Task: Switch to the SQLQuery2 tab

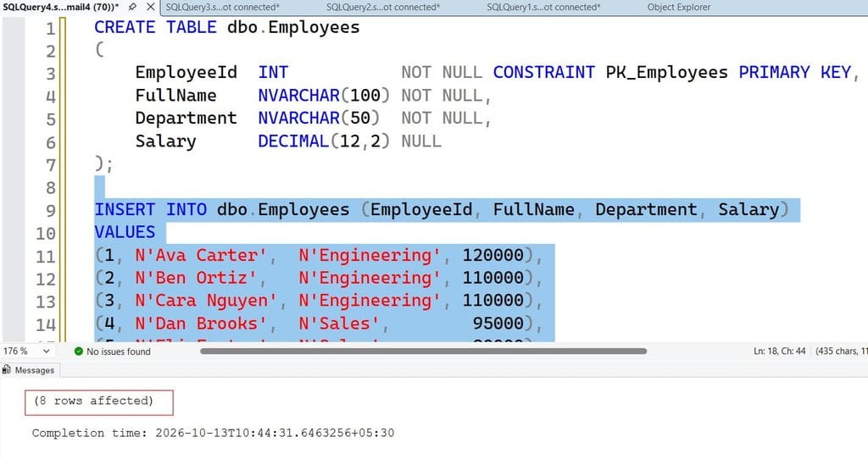Action: click(x=383, y=7)
